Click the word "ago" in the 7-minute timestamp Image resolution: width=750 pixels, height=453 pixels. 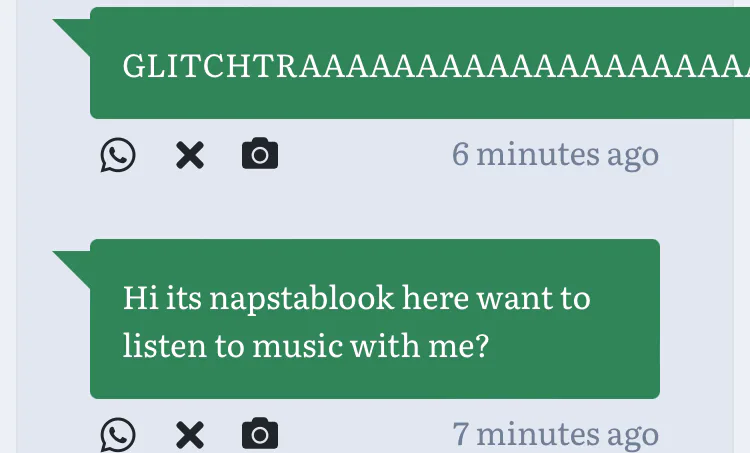pos(632,435)
